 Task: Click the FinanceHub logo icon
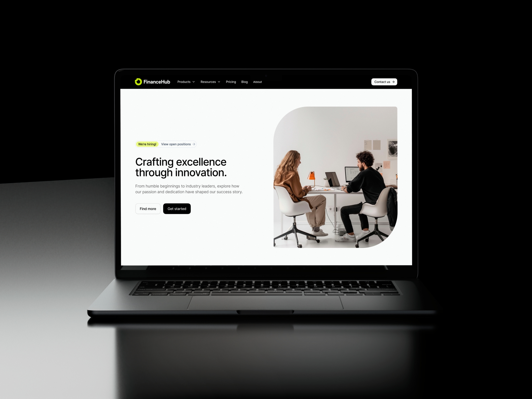point(138,82)
